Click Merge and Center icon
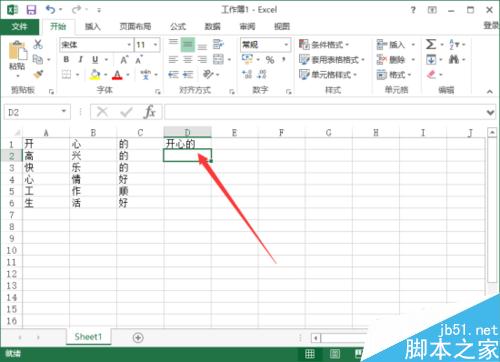 pos(218,59)
